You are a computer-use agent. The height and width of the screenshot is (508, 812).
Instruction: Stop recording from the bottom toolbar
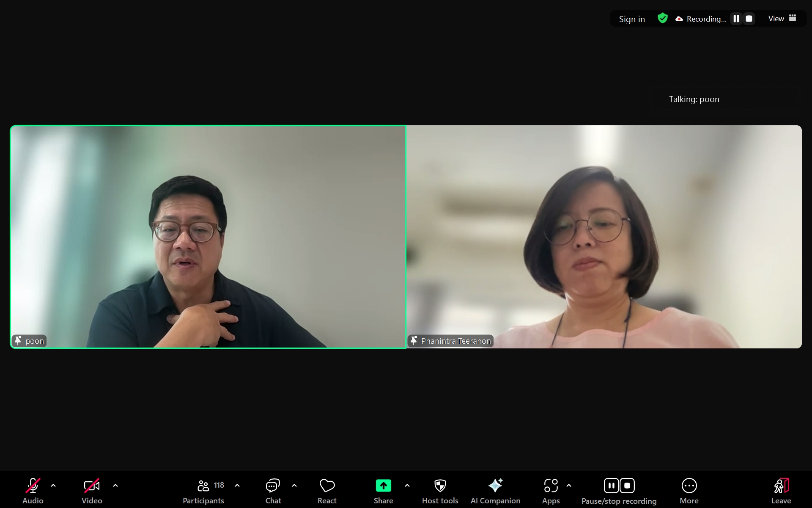627,486
